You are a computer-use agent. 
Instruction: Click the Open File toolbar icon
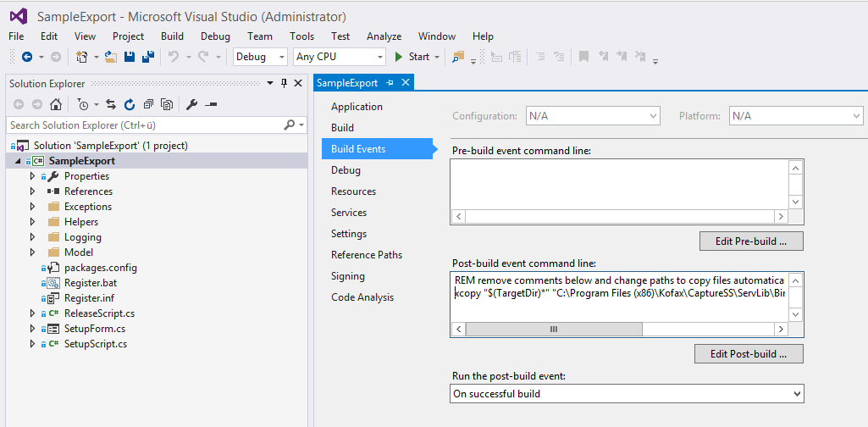[x=111, y=57]
